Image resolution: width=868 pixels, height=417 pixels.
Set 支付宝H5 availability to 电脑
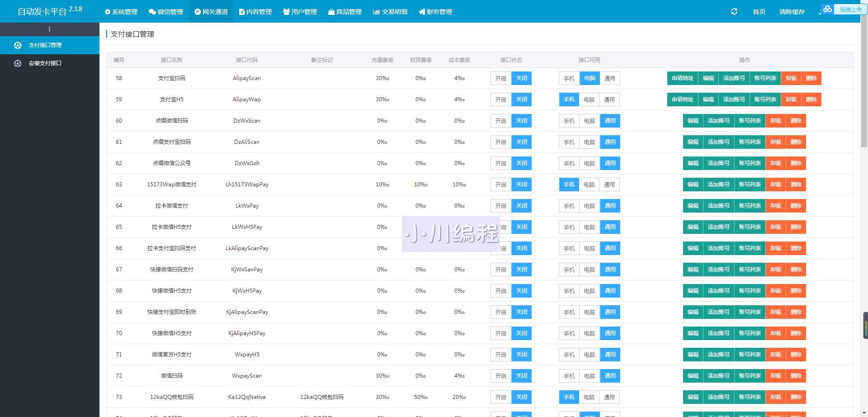click(589, 100)
